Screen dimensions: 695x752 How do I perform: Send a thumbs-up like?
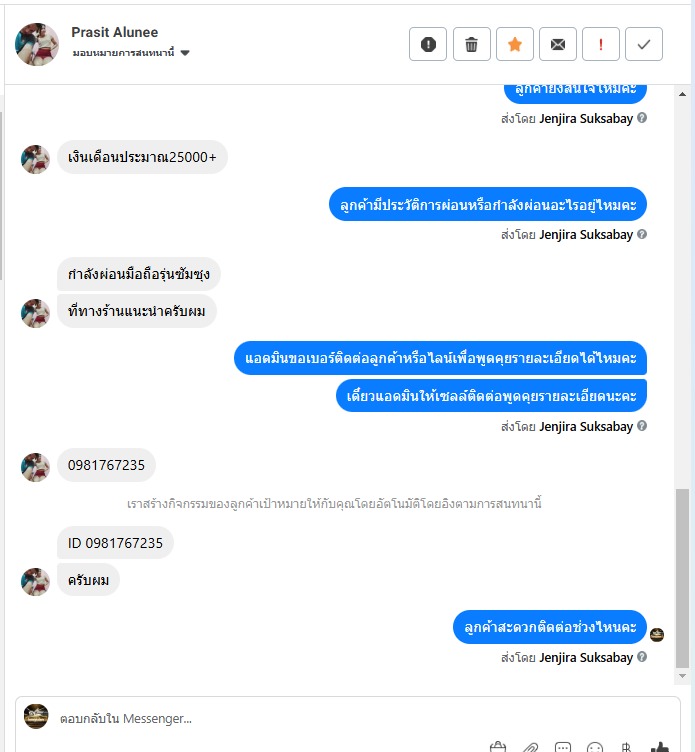(x=660, y=747)
